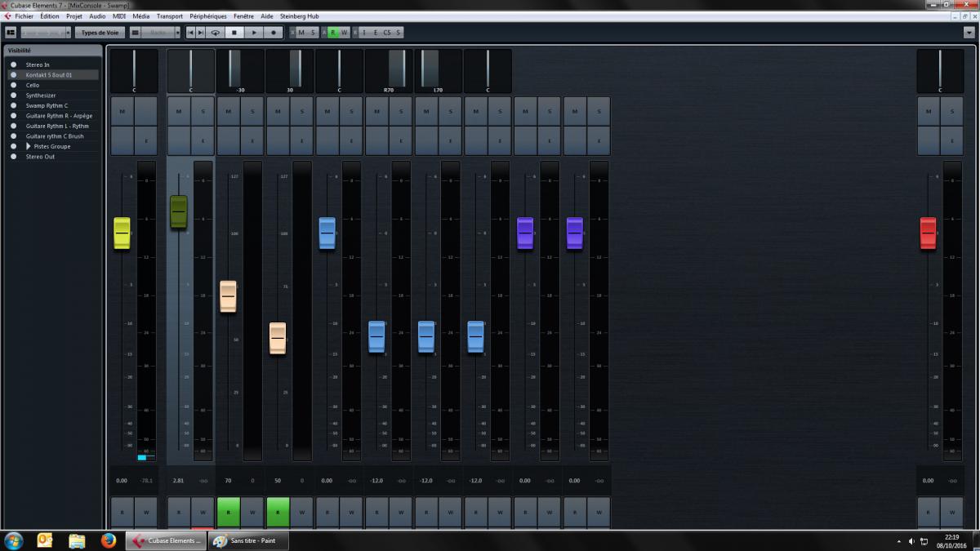Viewport: 980px width, 551px height.
Task: Expand the 'Pistes Groupe' tree item
Action: click(x=29, y=146)
